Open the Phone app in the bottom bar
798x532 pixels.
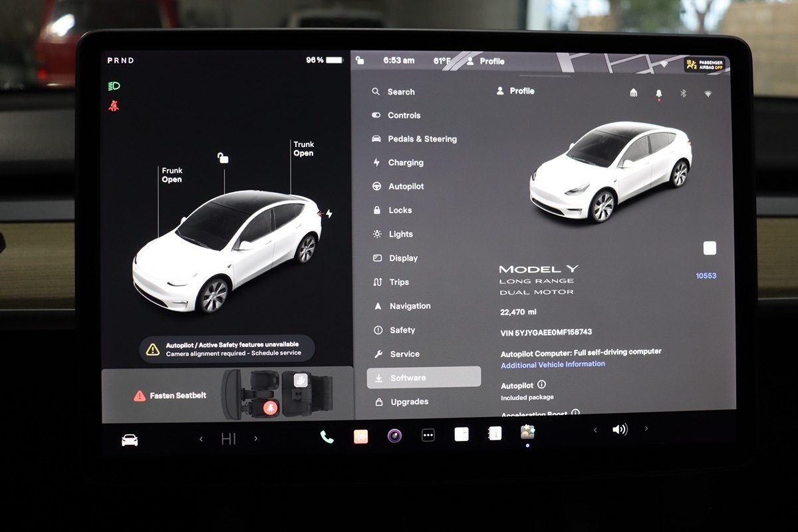327,436
